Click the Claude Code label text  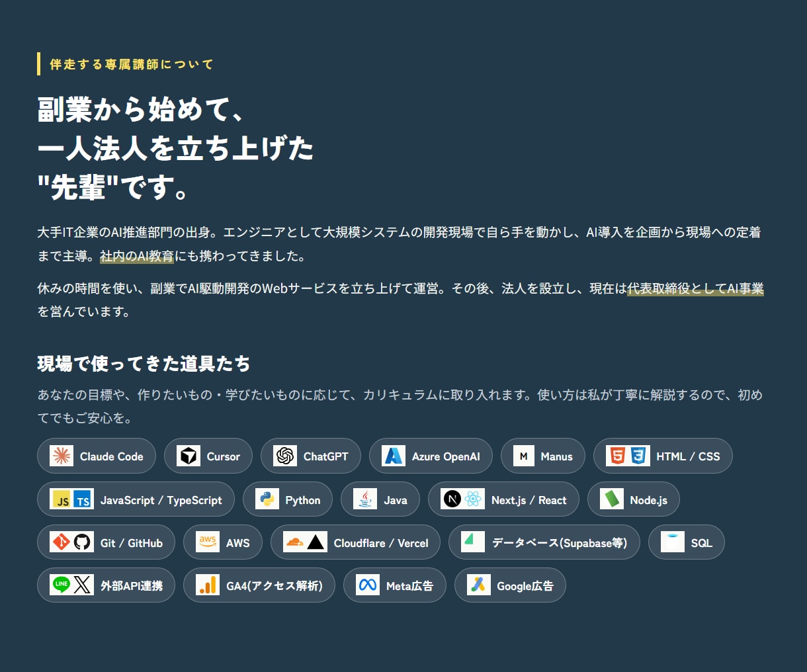click(112, 456)
